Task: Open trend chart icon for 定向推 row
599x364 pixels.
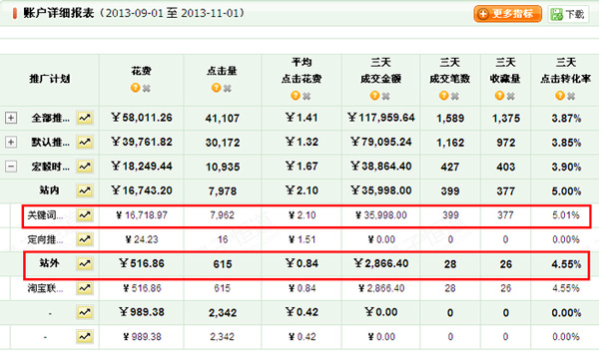Action: (85, 239)
